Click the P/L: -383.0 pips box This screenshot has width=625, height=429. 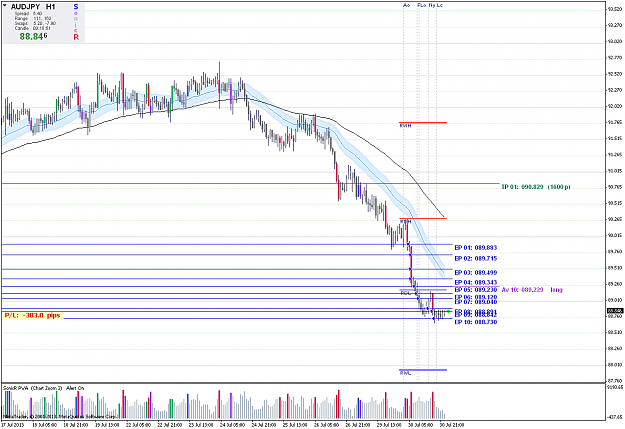(x=33, y=315)
